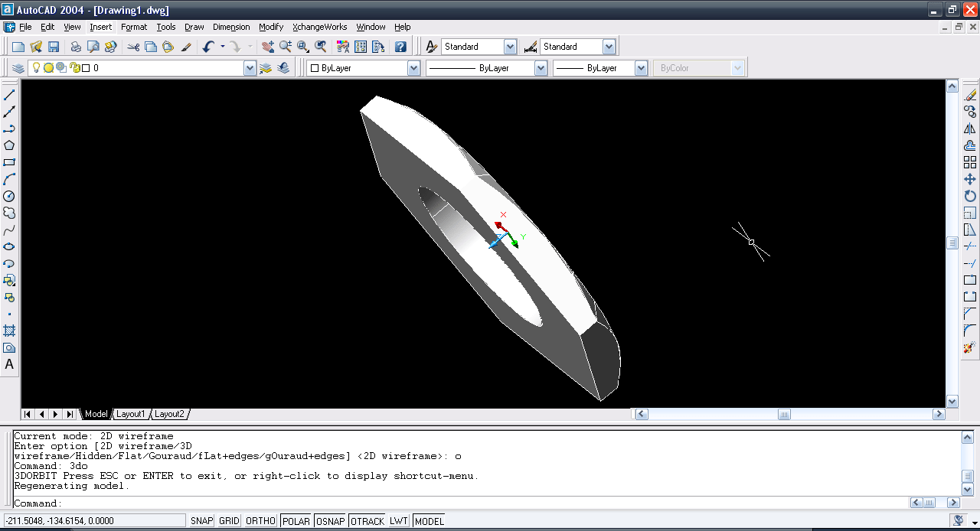The width and height of the screenshot is (980, 531).
Task: Click the Command line input field
Action: tap(459, 503)
